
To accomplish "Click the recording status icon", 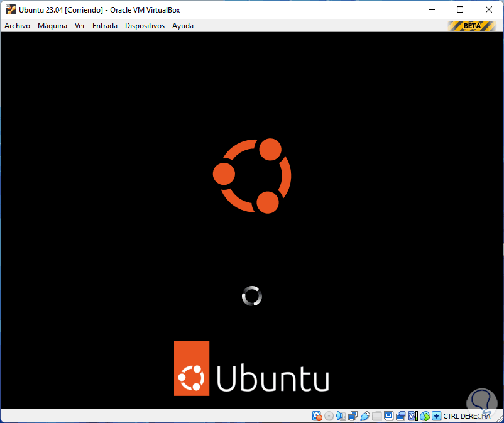I will (x=400, y=416).
